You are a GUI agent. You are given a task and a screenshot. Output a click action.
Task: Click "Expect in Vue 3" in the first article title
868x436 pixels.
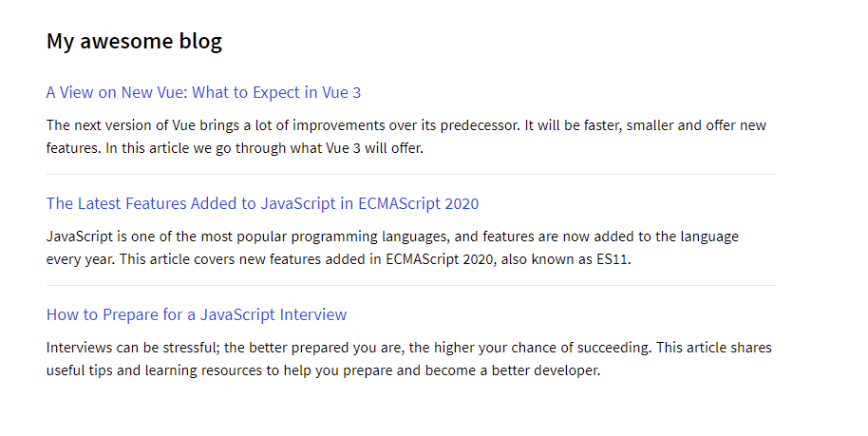(307, 92)
